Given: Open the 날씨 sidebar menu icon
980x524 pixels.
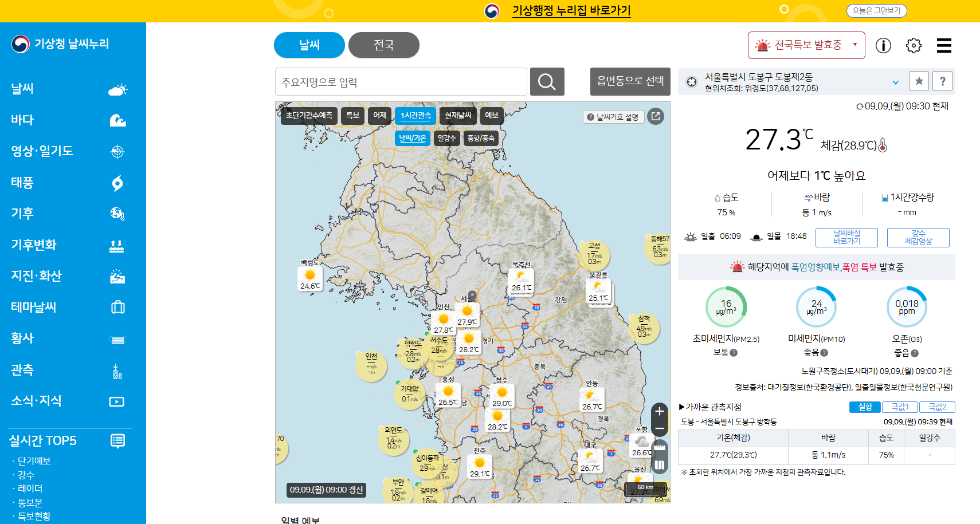Looking at the screenshot, I should point(117,89).
